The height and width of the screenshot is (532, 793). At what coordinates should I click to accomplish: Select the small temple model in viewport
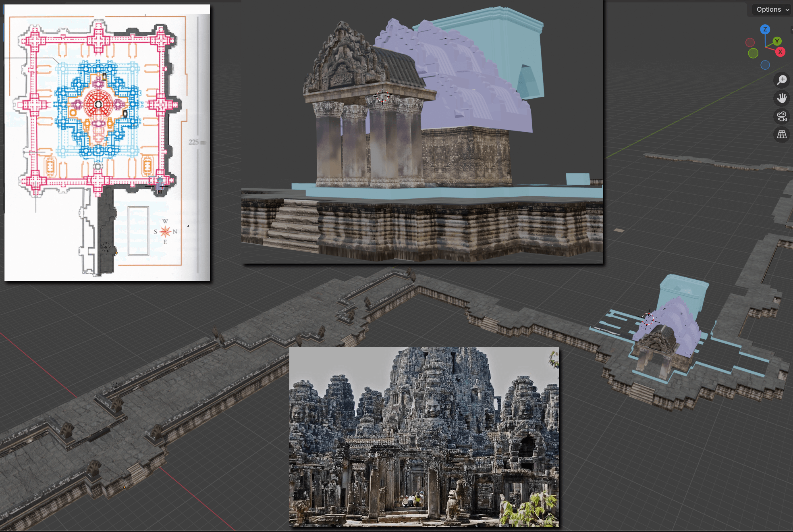point(667,330)
